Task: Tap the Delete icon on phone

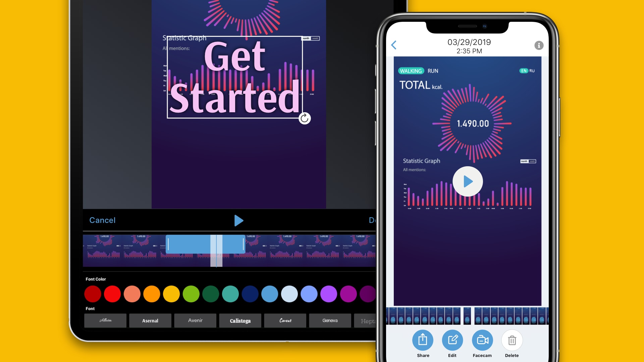Action: tap(512, 340)
